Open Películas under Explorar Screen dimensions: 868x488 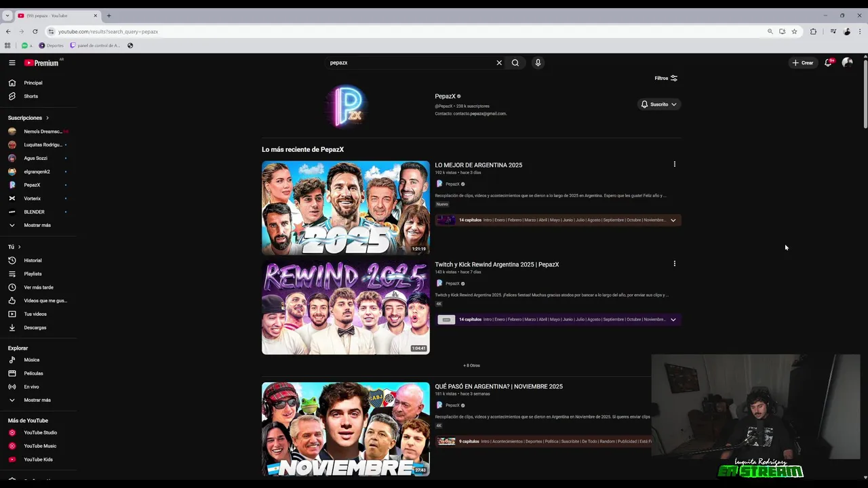[33, 373]
